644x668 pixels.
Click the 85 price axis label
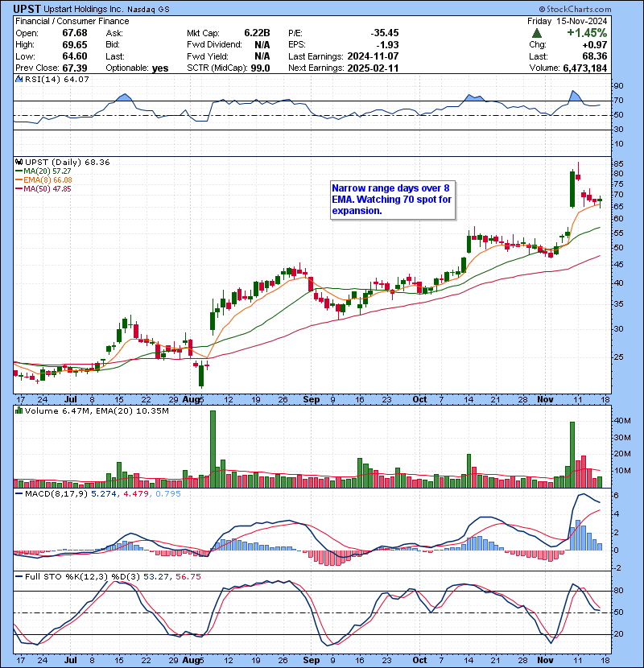click(x=618, y=164)
